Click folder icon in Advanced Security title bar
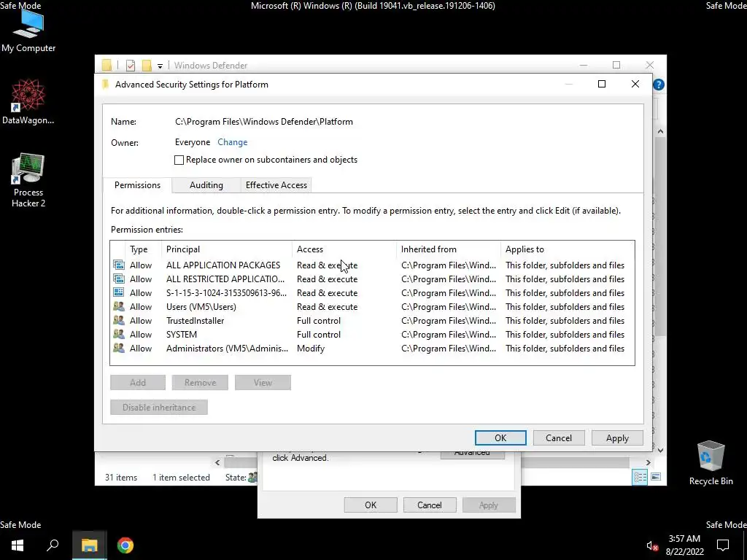Viewport: 747px width, 560px height. pos(105,85)
